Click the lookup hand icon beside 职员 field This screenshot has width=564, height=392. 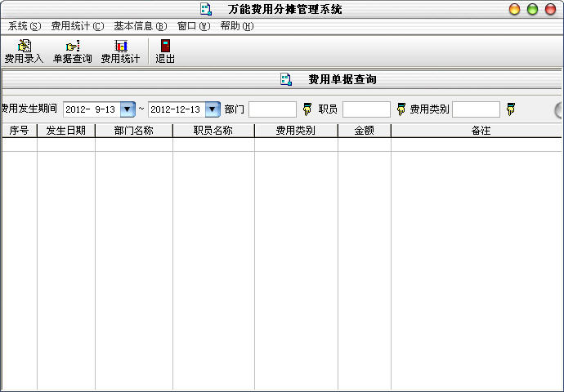[401, 109]
